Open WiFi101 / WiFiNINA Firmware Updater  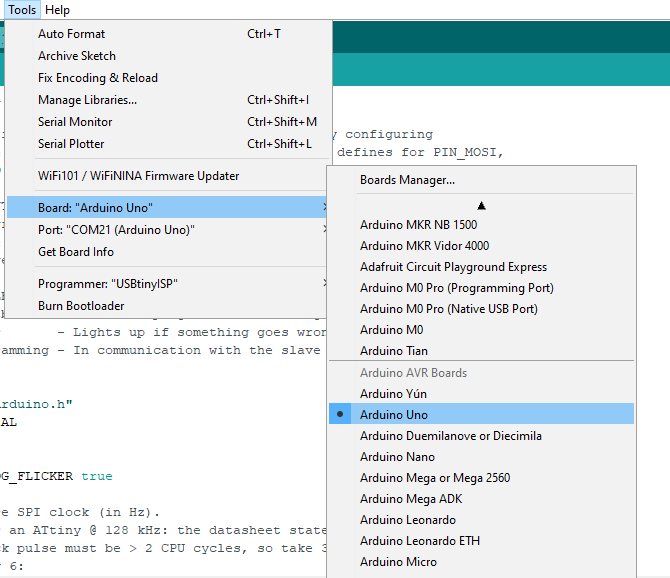pos(139,176)
